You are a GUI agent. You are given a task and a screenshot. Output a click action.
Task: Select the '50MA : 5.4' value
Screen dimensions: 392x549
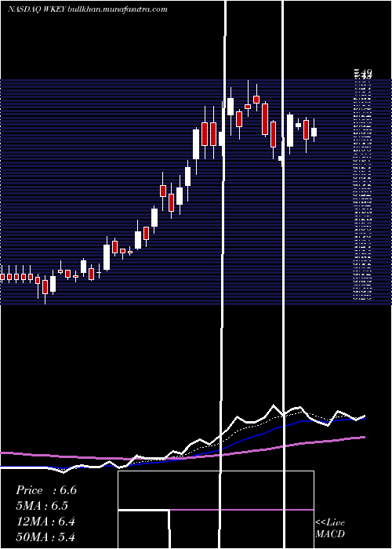tap(45, 537)
